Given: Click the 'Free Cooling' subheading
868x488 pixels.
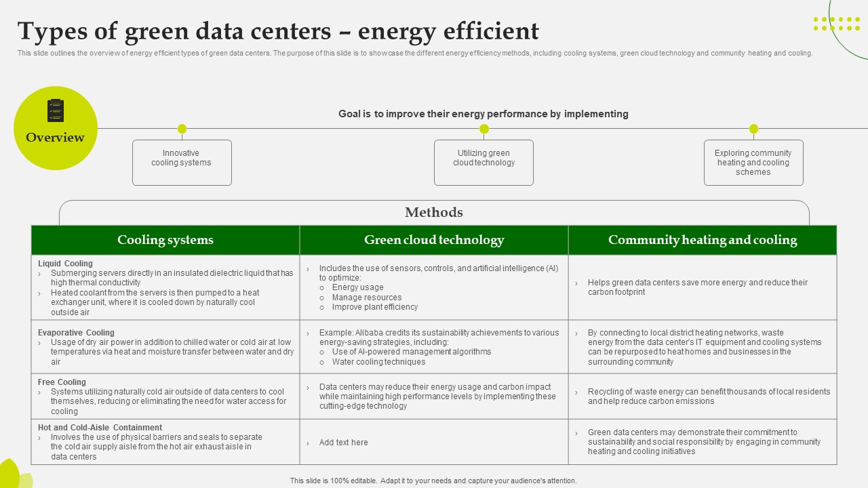Looking at the screenshot, I should [62, 382].
